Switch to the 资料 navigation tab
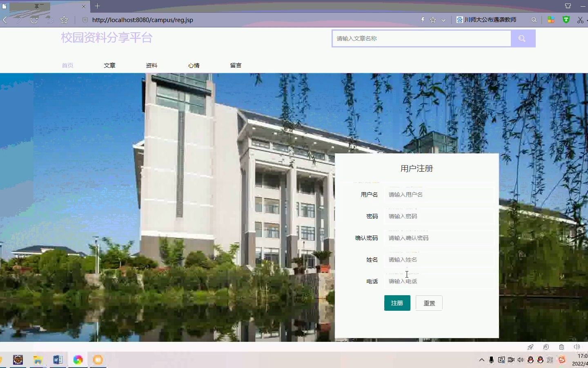Screen dimensions: 588x368 (x=151, y=65)
